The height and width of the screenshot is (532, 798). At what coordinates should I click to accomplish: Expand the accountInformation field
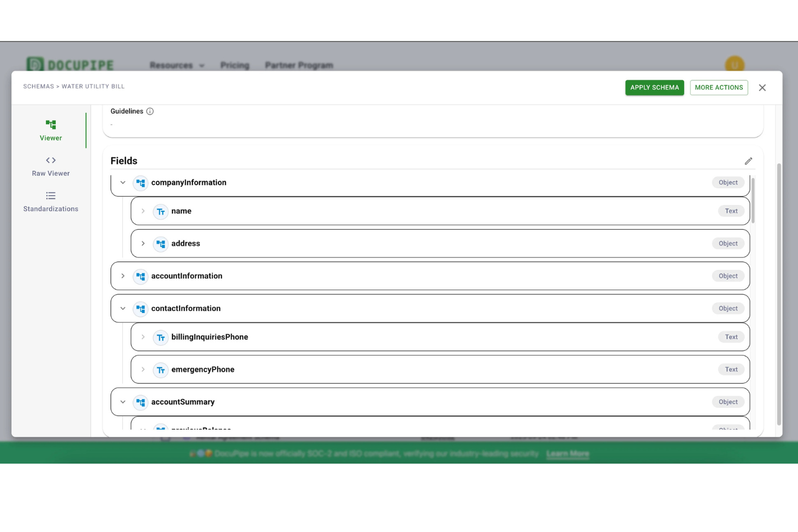pyautogui.click(x=122, y=276)
